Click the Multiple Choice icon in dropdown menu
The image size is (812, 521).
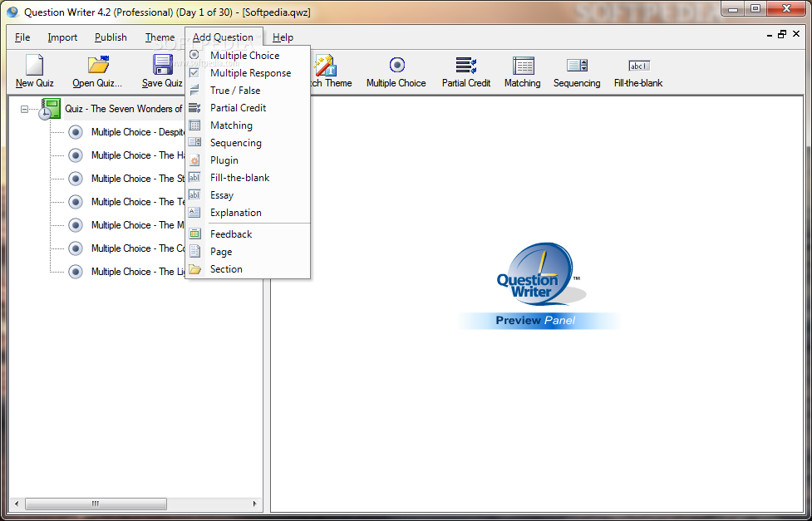[194, 55]
